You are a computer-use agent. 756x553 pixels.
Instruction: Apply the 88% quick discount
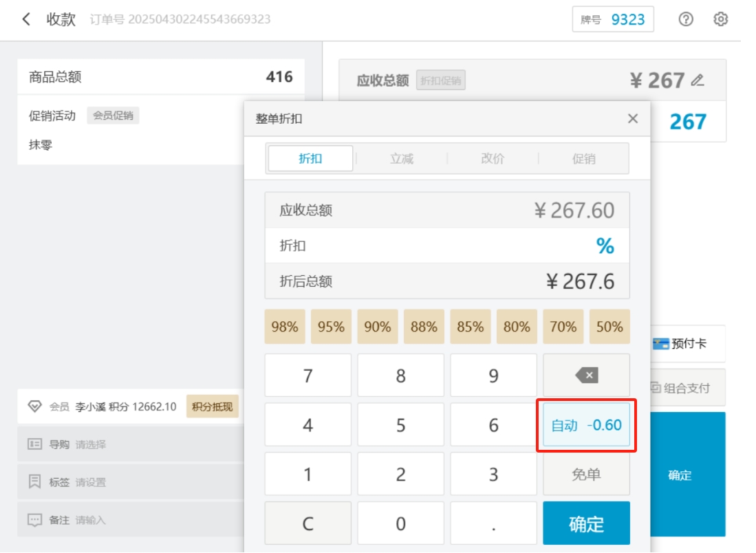[424, 327]
